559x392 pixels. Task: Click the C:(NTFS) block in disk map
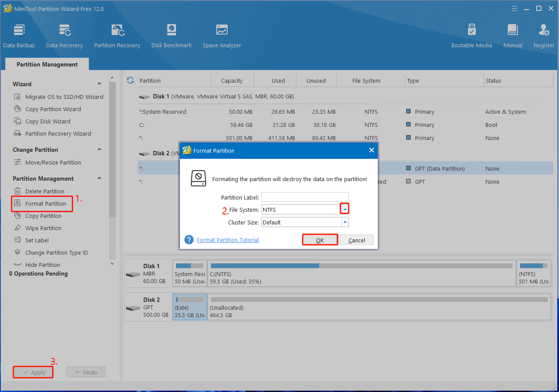coord(362,273)
